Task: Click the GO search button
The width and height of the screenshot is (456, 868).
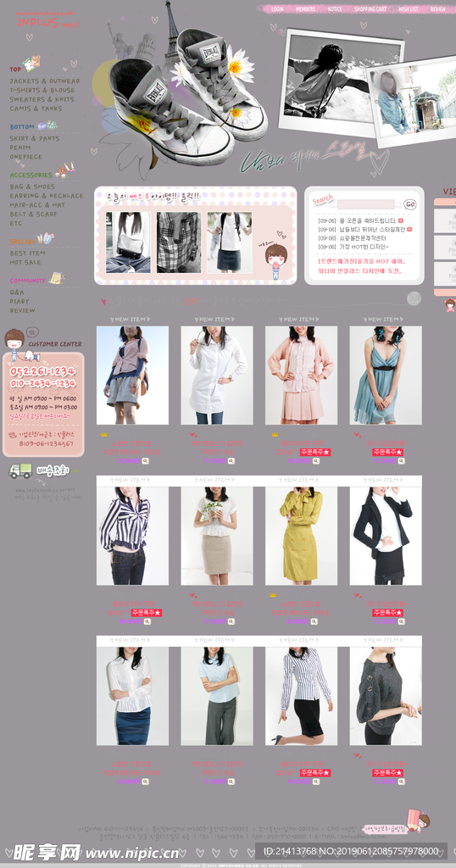Action: point(409,204)
